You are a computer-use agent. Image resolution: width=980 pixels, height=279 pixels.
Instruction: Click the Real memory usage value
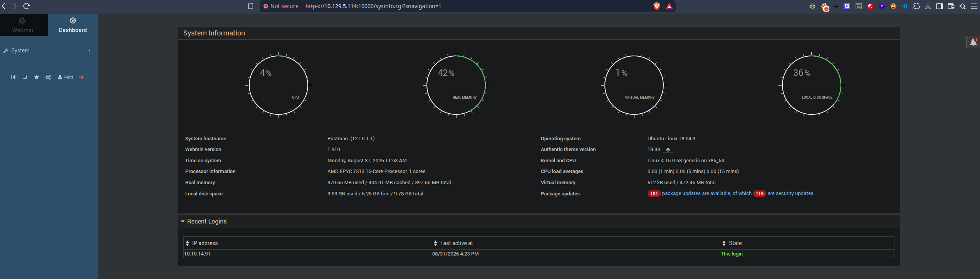point(389,183)
